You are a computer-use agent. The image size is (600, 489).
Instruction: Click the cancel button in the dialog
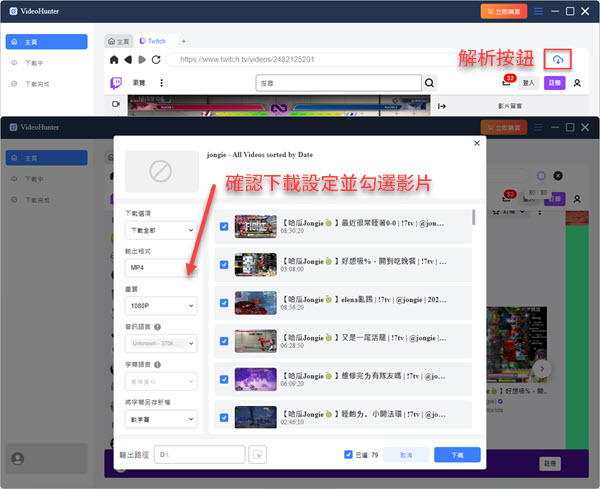(x=406, y=455)
